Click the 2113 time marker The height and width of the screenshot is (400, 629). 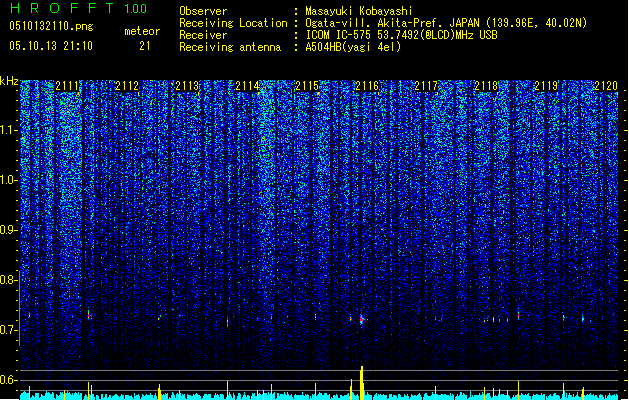pos(187,86)
